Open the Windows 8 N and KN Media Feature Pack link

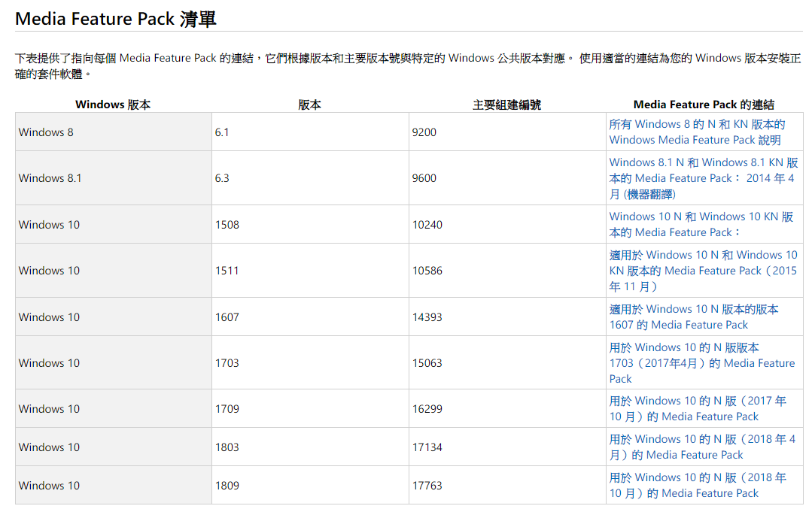pos(697,132)
